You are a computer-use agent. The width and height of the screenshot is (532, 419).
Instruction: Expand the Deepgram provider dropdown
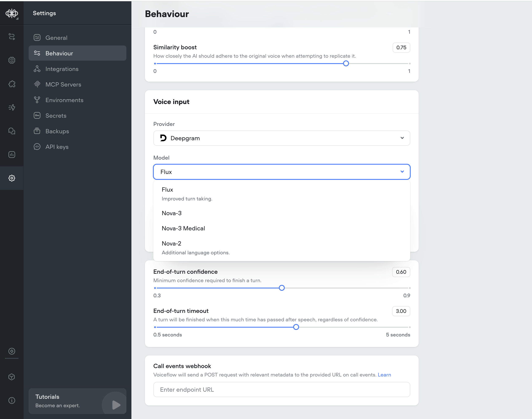[281, 138]
